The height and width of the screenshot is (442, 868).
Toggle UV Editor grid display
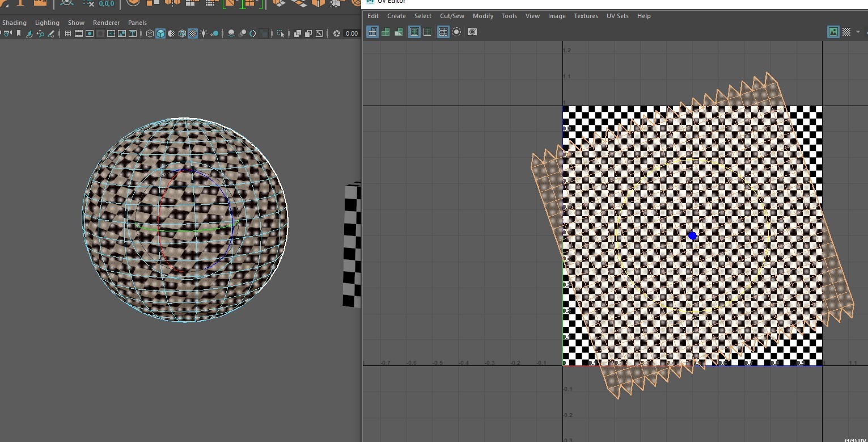pos(443,32)
